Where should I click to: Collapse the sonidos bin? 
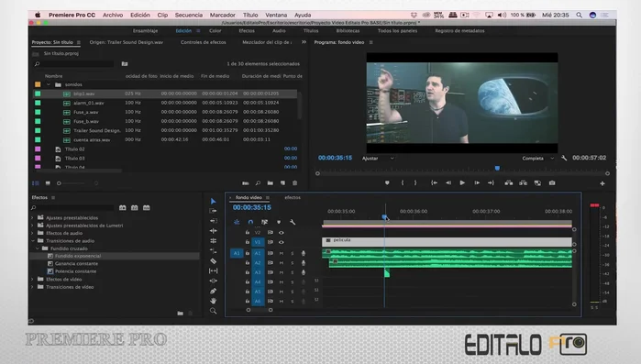pyautogui.click(x=49, y=84)
